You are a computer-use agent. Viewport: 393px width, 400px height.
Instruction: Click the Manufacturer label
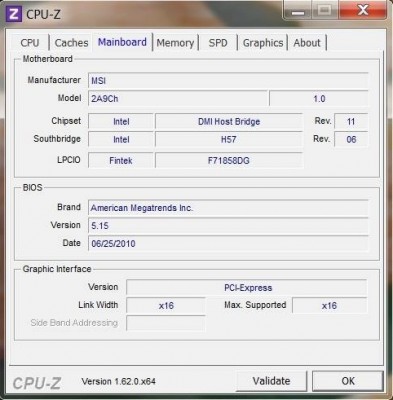(x=54, y=80)
